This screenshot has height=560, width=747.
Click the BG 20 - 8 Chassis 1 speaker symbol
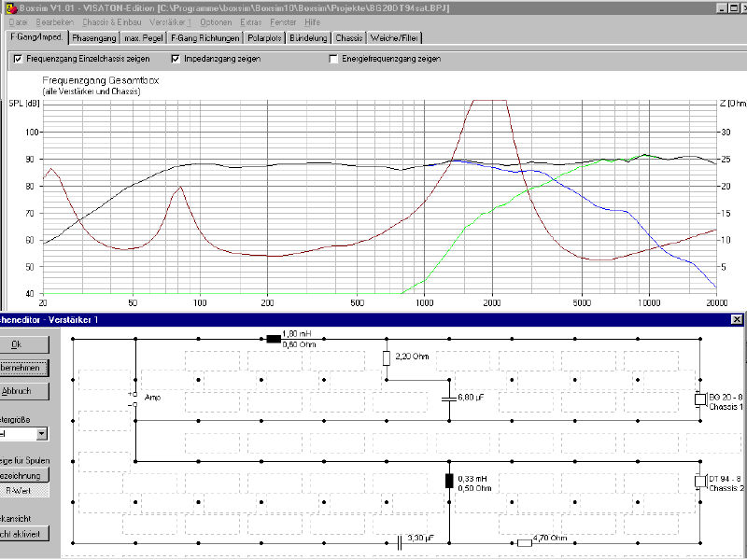699,399
